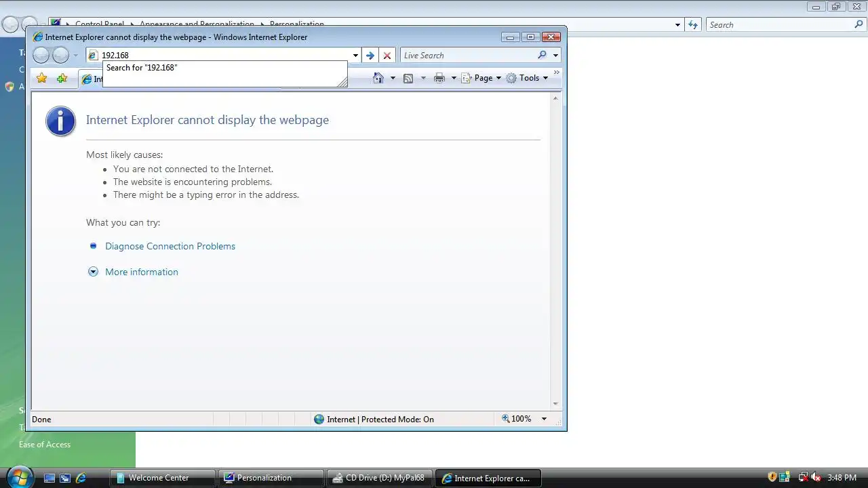The width and height of the screenshot is (868, 488).
Task: Click the IE Forward button
Action: tap(61, 56)
